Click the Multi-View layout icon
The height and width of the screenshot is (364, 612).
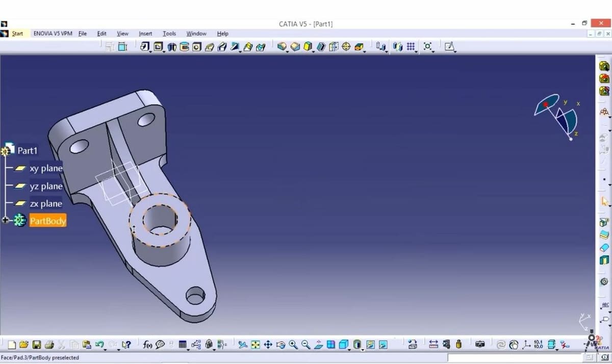(330, 345)
